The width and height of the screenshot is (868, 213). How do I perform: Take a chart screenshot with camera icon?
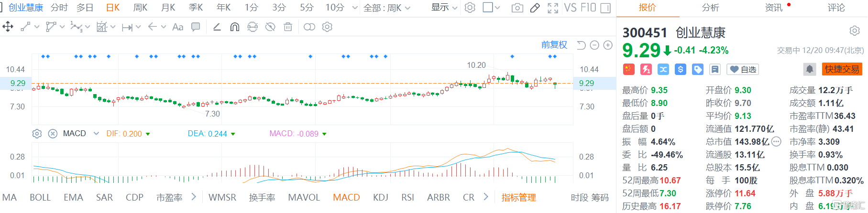point(517,8)
